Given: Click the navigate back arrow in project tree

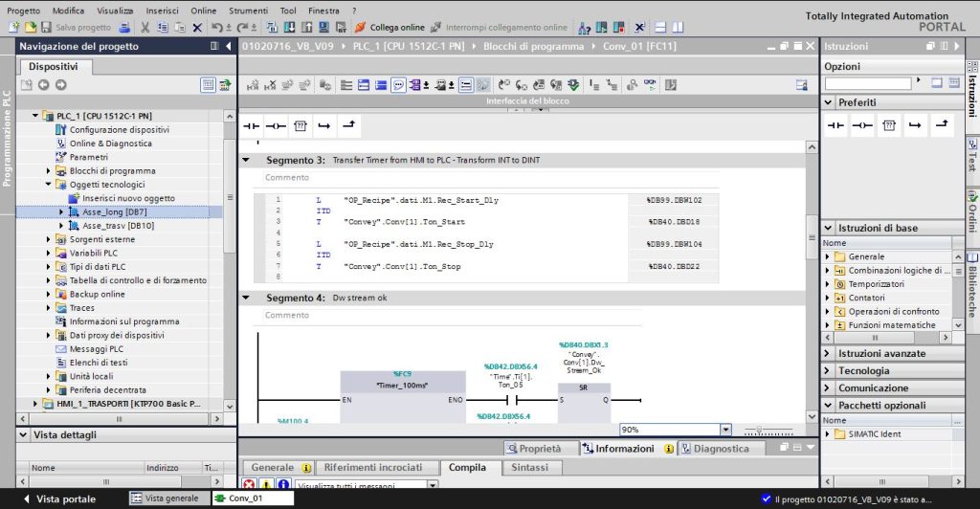Looking at the screenshot, I should pyautogui.click(x=43, y=85).
